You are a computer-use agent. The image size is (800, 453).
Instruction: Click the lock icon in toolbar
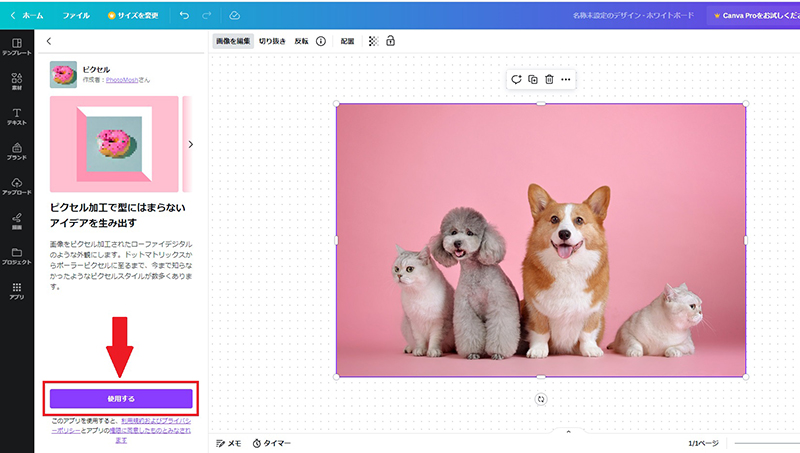pos(390,41)
